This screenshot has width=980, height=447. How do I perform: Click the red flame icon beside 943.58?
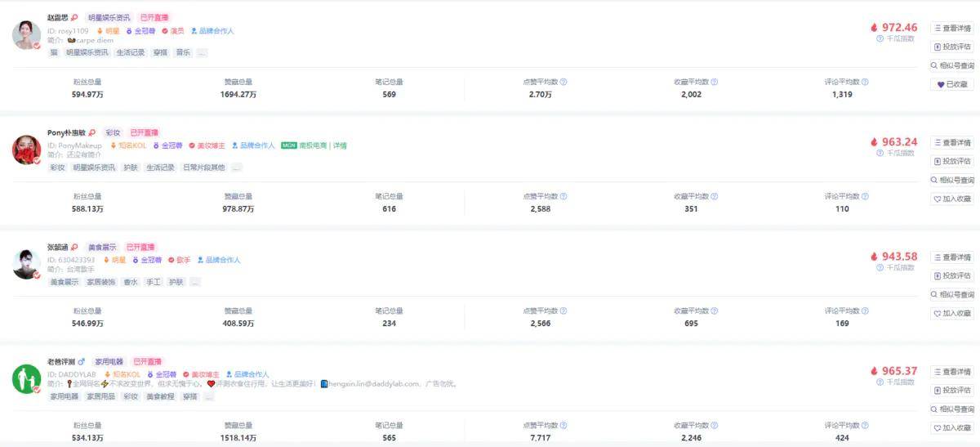(874, 257)
